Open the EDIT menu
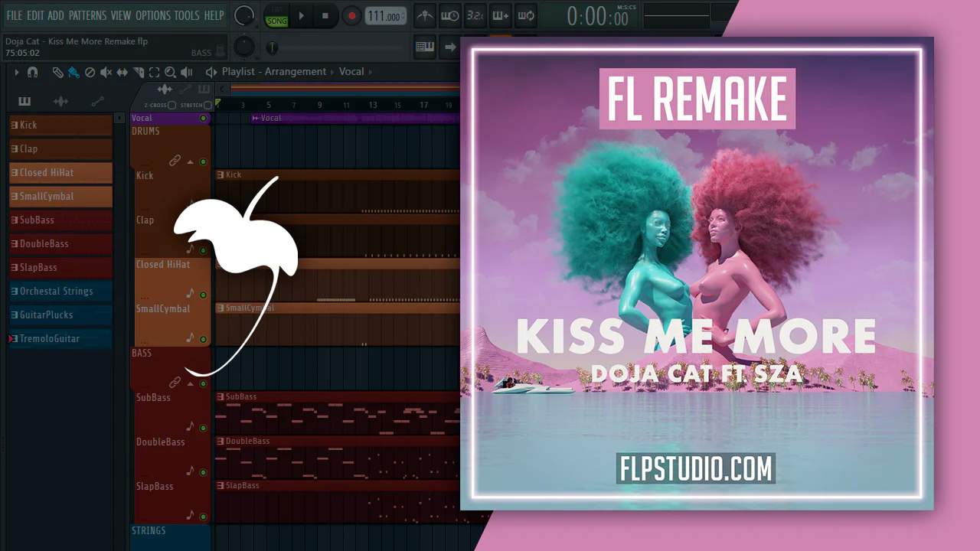 35,15
